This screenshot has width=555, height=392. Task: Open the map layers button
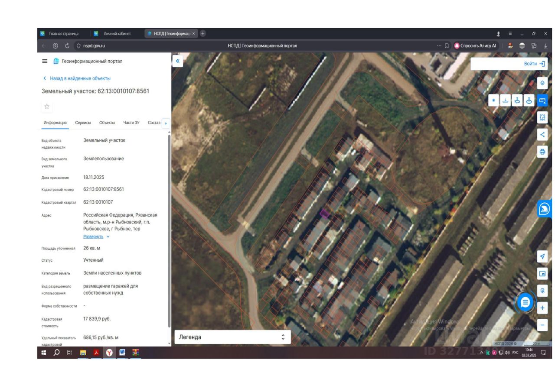coord(542,83)
